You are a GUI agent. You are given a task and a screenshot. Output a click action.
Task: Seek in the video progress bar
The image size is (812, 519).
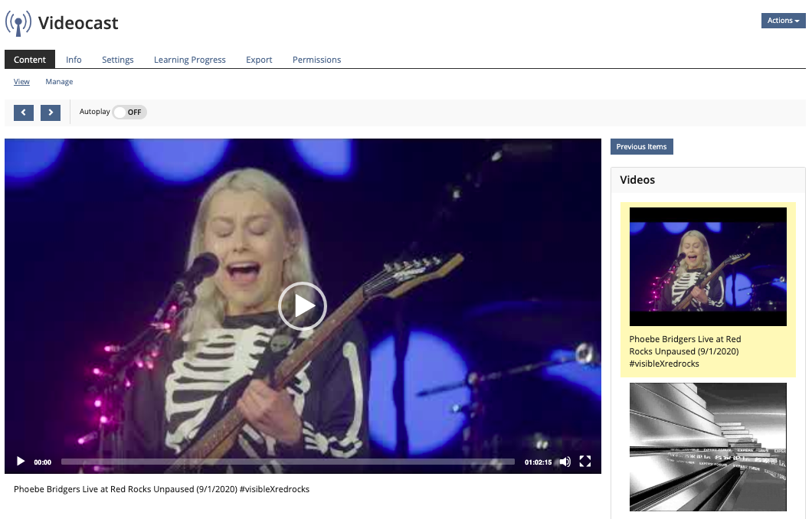point(288,462)
